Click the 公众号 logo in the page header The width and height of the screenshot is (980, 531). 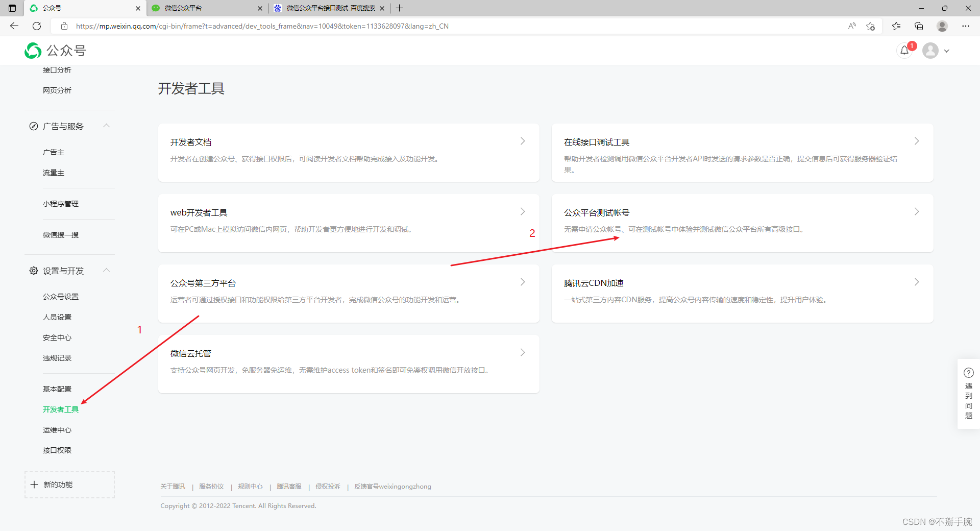[56, 51]
